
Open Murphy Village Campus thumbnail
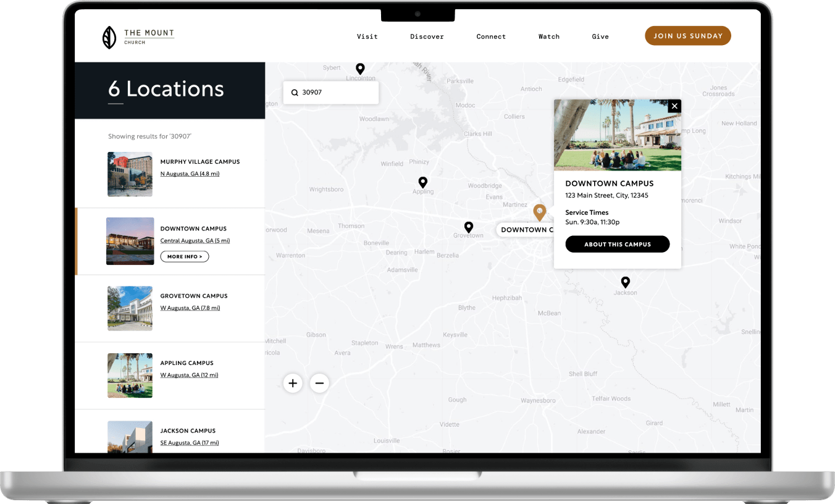(130, 174)
